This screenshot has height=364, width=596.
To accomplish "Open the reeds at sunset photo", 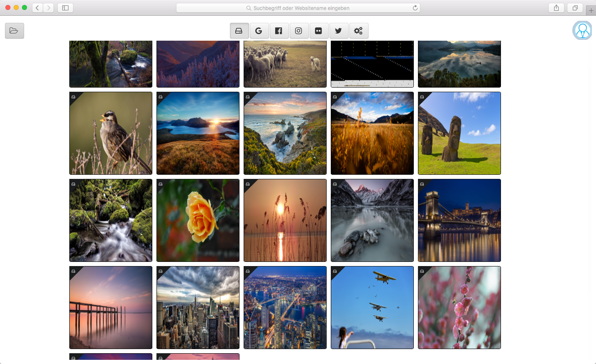I will (285, 220).
